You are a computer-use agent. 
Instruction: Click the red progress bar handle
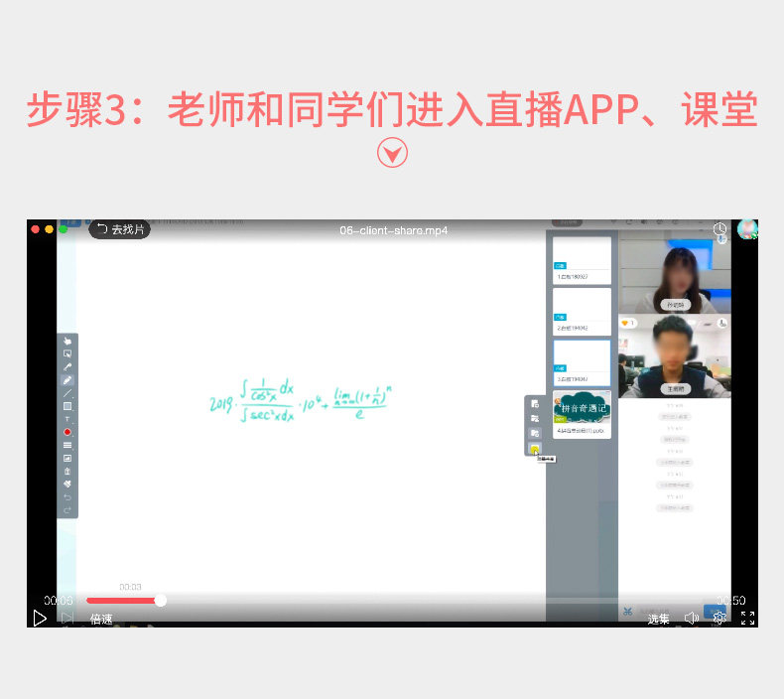tap(161, 601)
